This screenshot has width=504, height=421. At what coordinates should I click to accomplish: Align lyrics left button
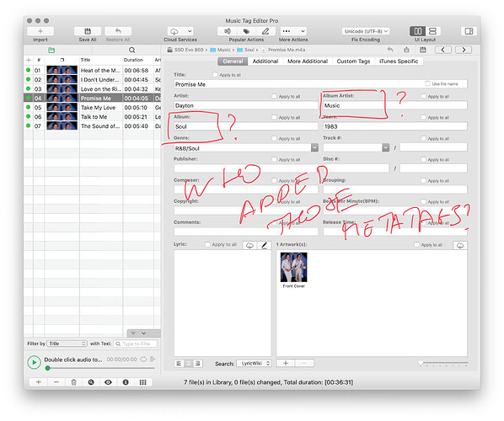tap(179, 364)
